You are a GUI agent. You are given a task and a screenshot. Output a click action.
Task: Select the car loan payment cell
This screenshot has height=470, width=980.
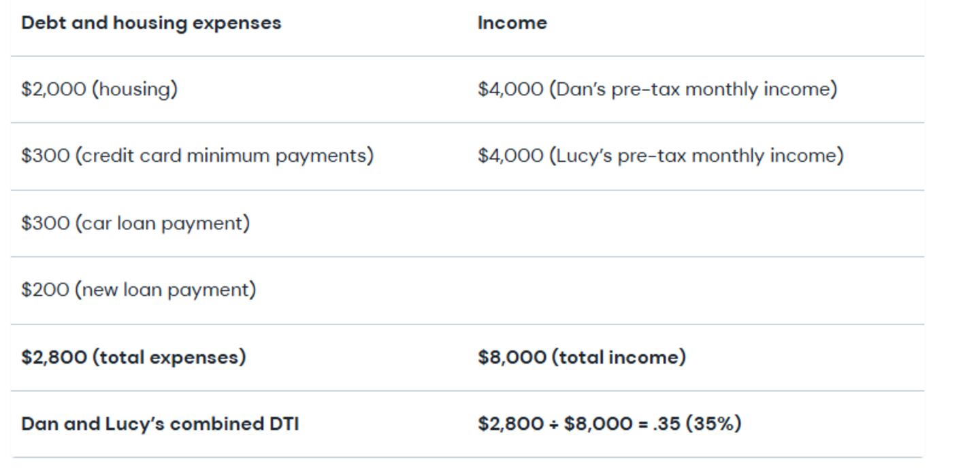click(x=135, y=223)
